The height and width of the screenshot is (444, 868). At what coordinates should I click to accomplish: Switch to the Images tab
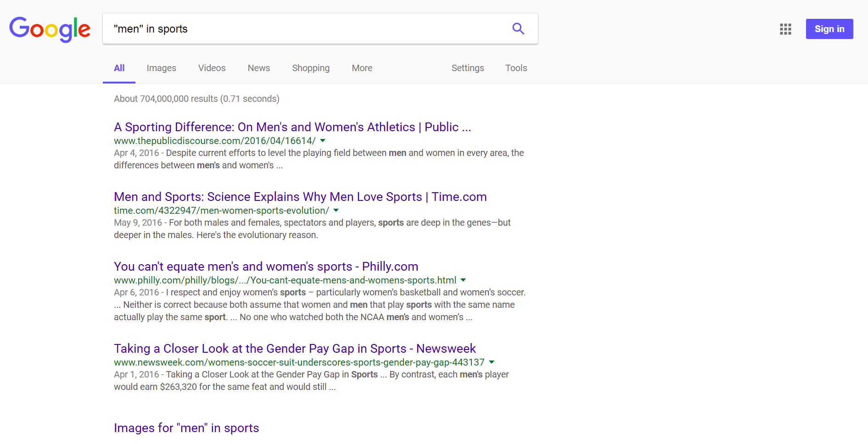161,68
